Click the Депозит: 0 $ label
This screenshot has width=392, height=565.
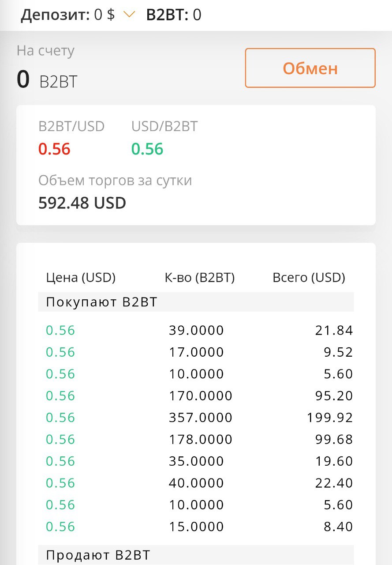(x=68, y=15)
